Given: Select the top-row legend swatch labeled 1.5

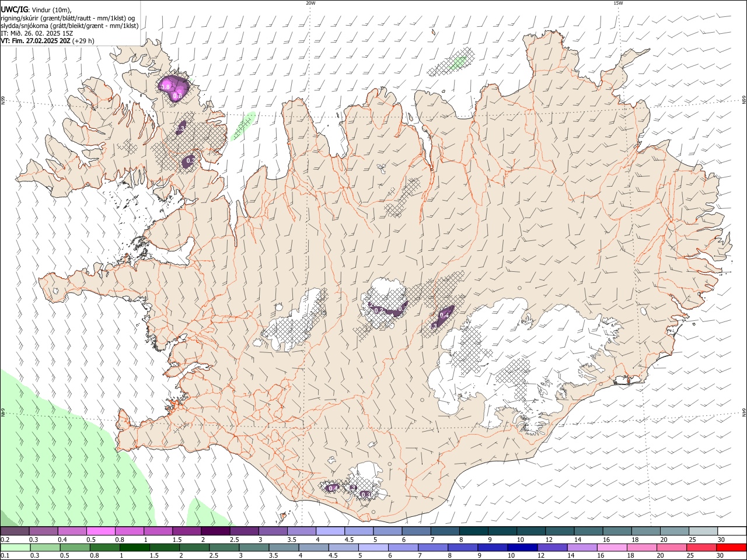Looking at the screenshot, I should 187,531.
